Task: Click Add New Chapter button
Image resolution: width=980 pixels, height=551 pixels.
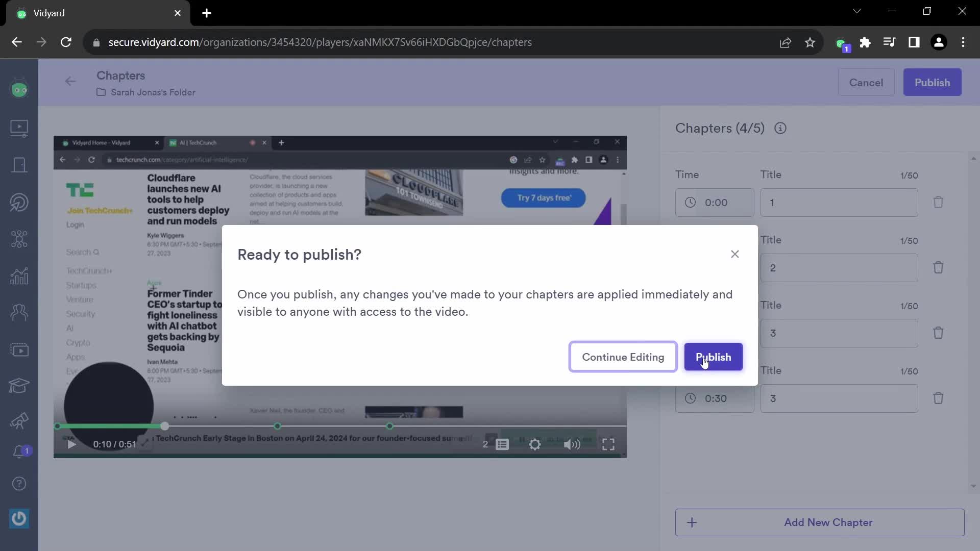Action: click(820, 522)
